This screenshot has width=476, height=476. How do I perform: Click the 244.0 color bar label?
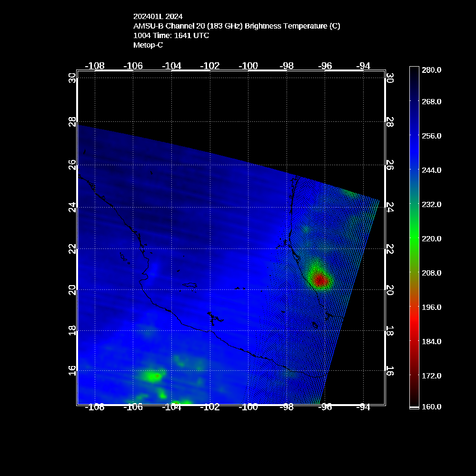click(431, 170)
